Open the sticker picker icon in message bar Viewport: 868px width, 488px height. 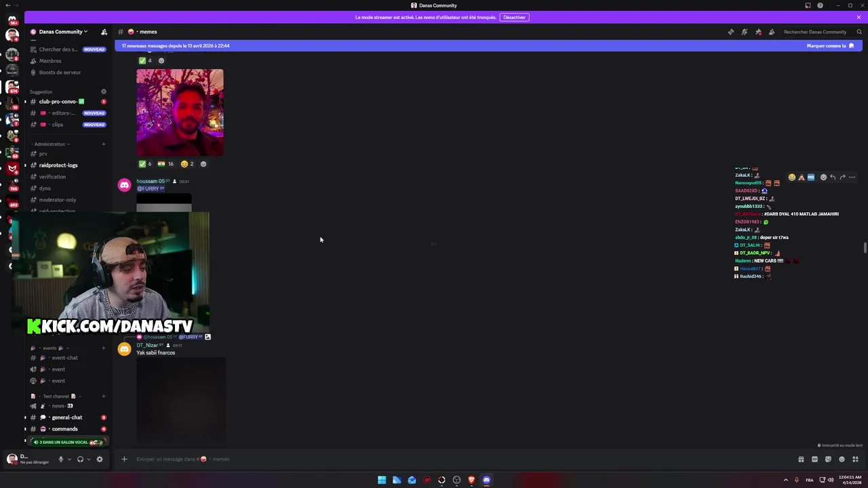point(828,459)
